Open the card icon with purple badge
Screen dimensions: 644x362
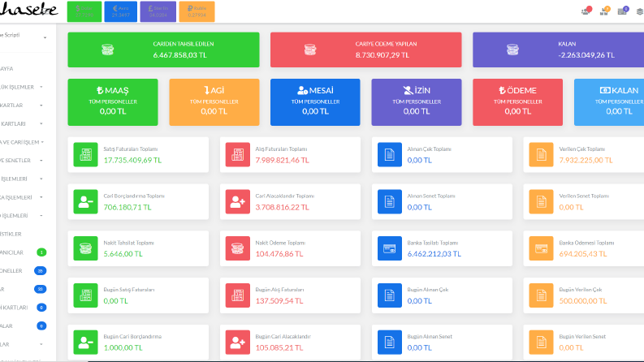[x=623, y=11]
